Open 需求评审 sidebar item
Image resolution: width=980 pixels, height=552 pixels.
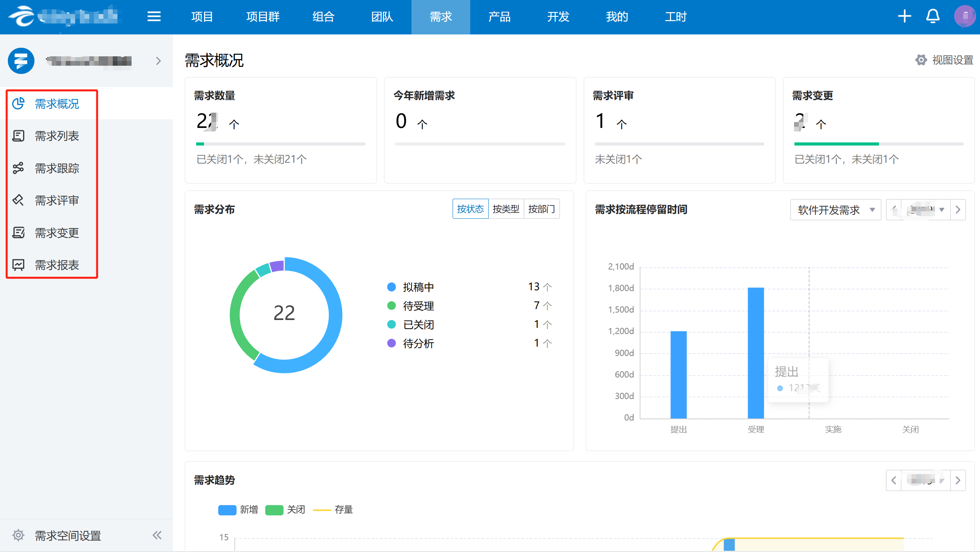pyautogui.click(x=57, y=201)
